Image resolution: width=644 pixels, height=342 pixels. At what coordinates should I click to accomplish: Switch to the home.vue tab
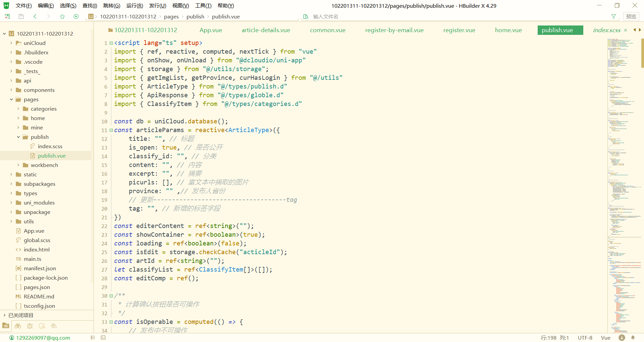click(x=508, y=30)
